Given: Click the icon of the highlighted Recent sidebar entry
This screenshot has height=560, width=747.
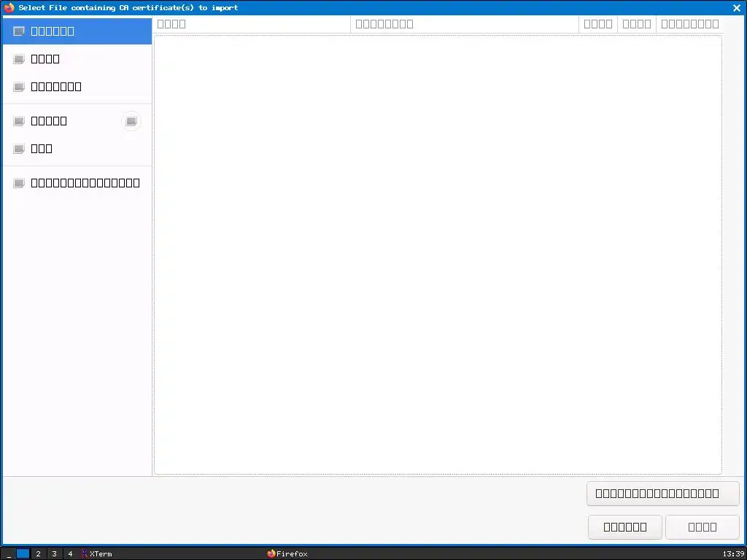Looking at the screenshot, I should 19,31.
